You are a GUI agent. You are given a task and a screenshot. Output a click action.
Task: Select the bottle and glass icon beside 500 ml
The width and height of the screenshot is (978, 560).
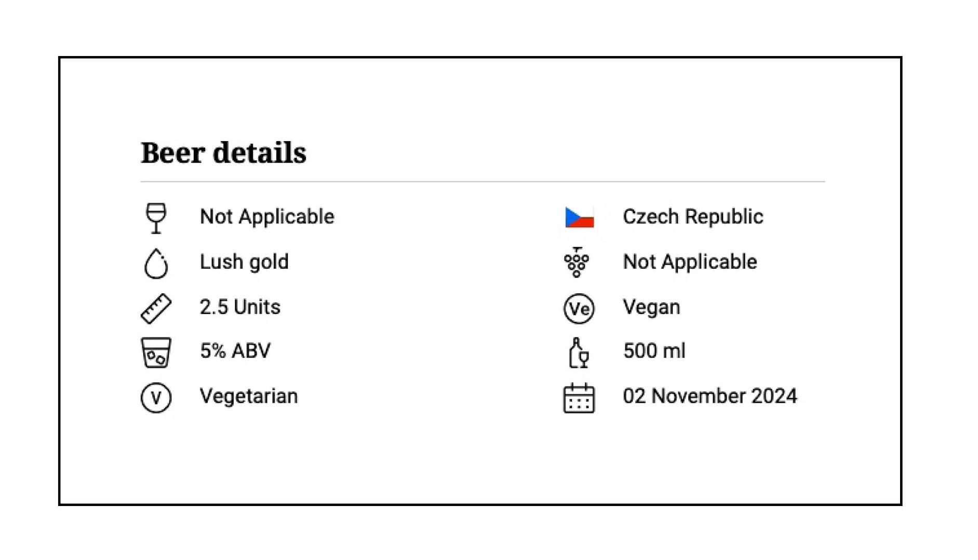pyautogui.click(x=578, y=352)
